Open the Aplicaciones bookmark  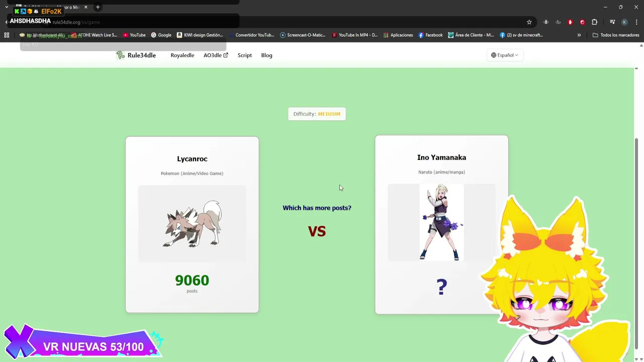point(398,35)
